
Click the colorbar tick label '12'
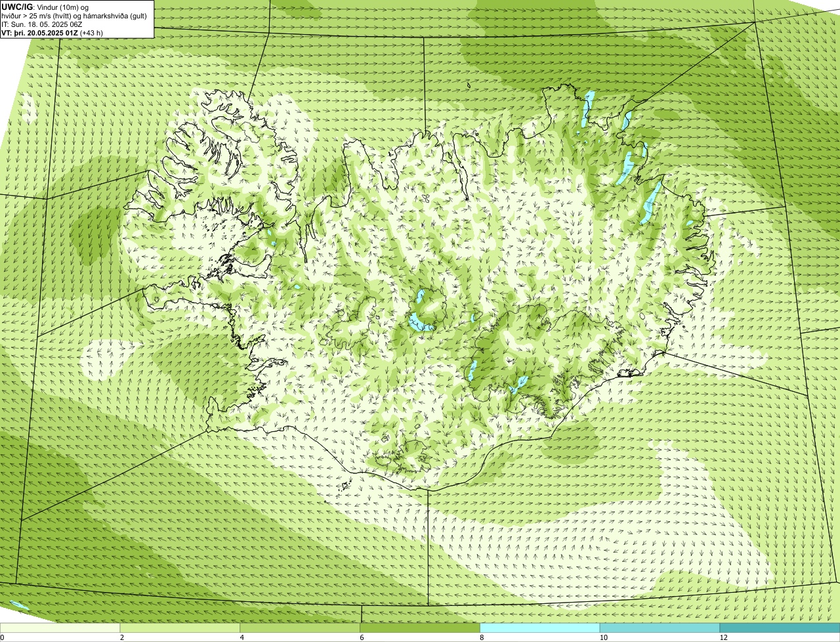click(x=723, y=637)
